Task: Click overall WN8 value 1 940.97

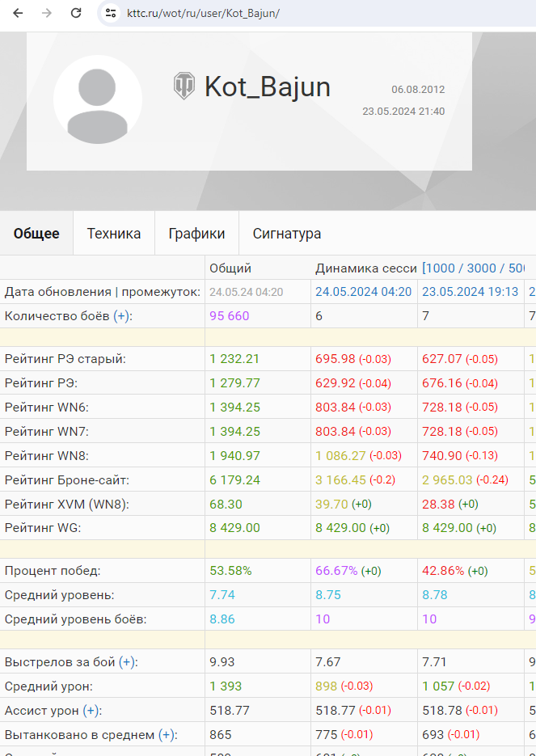Action: pos(234,456)
